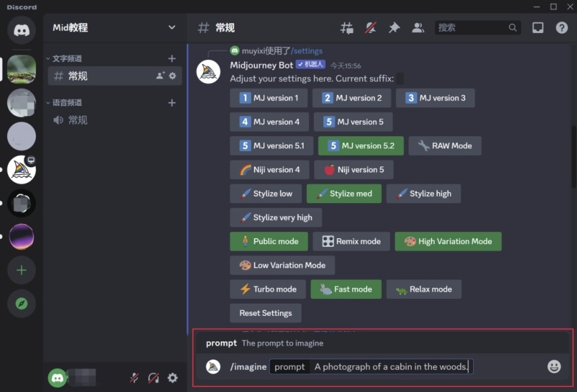Image resolution: width=577 pixels, height=392 pixels.
Task: Click MJ version 2 button
Action: click(x=352, y=98)
